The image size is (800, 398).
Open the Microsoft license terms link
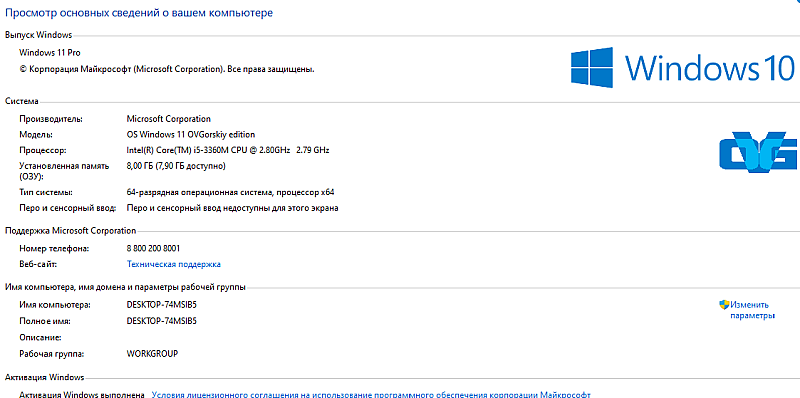tap(371, 394)
